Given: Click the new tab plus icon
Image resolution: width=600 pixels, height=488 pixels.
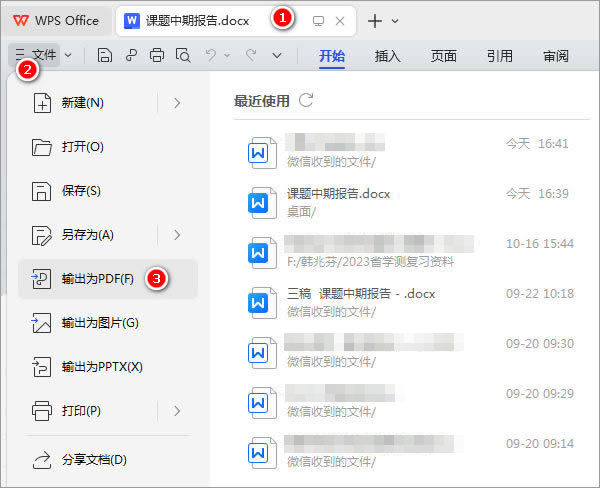Looking at the screenshot, I should pyautogui.click(x=375, y=20).
